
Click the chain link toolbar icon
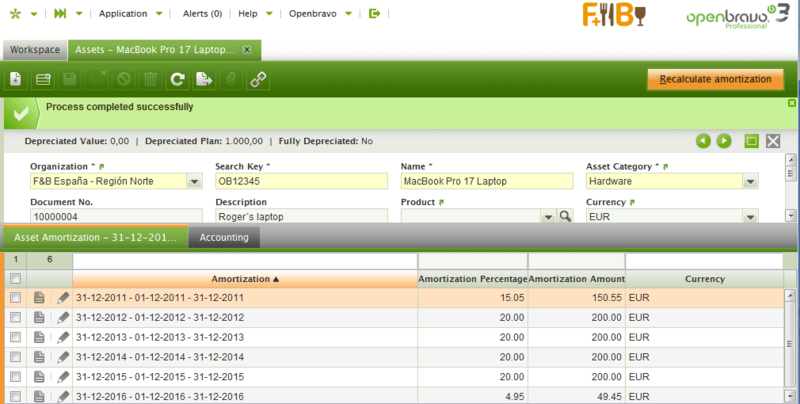[257, 79]
